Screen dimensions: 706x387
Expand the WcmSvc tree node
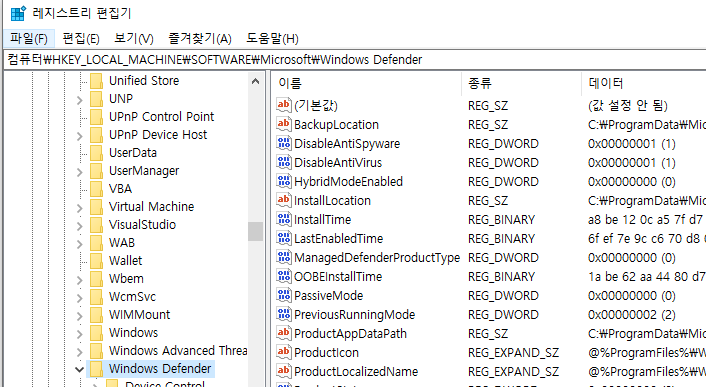pos(80,298)
